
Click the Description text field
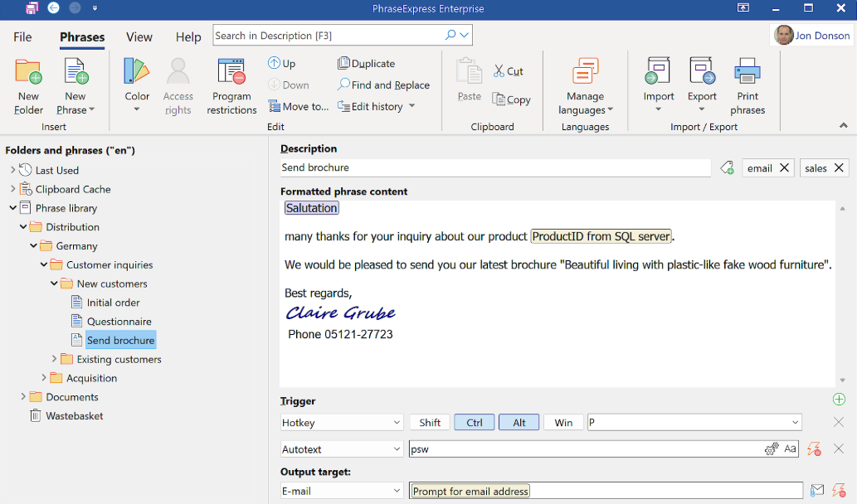tap(495, 167)
